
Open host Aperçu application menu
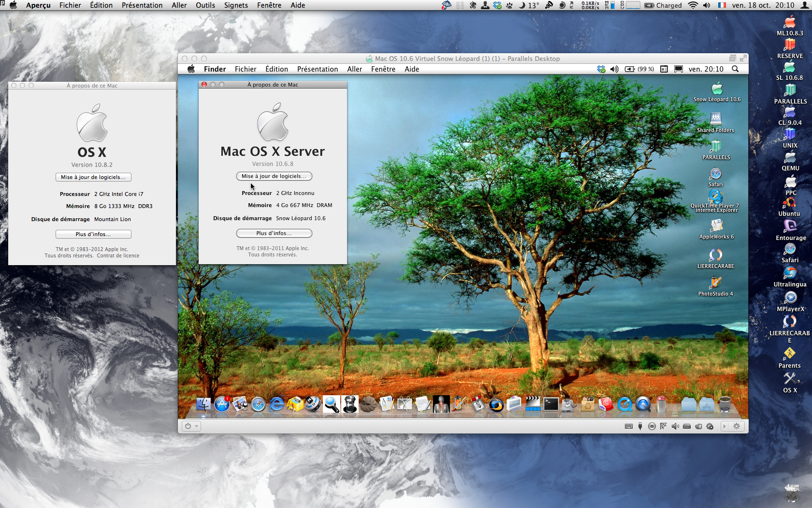point(38,5)
